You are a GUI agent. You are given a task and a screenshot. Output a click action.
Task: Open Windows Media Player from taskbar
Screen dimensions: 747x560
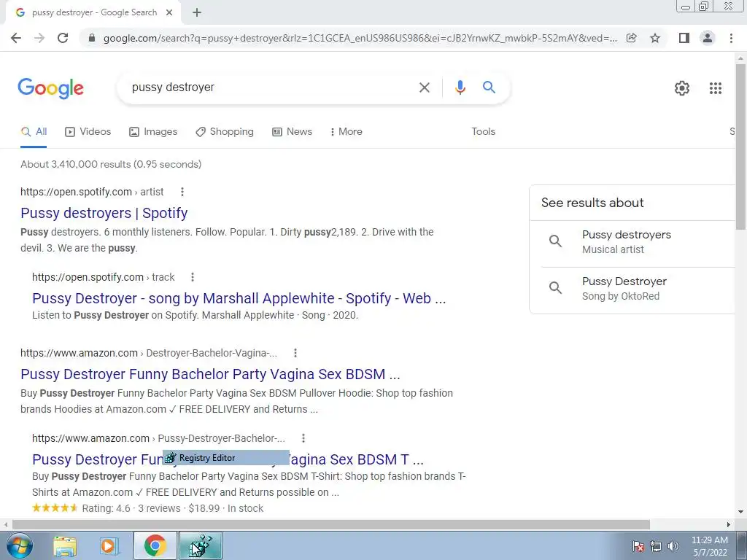(x=109, y=545)
